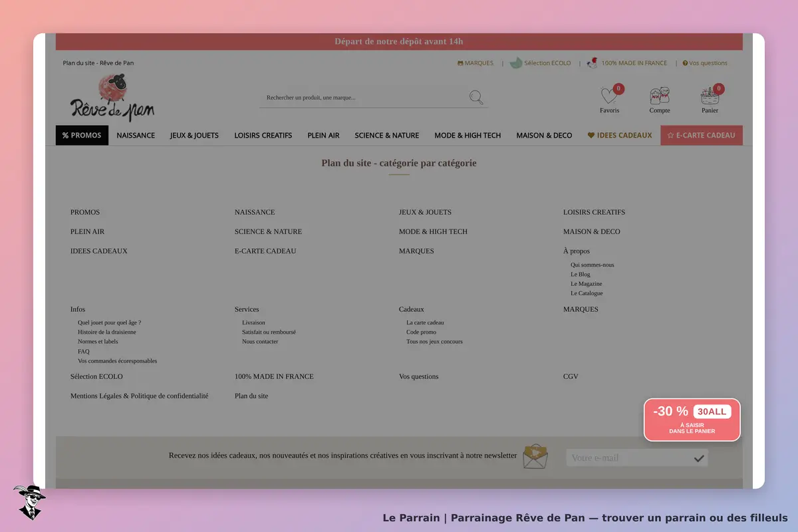Image resolution: width=798 pixels, height=532 pixels.
Task: Open the Le Blog sitemap link
Action: point(581,274)
